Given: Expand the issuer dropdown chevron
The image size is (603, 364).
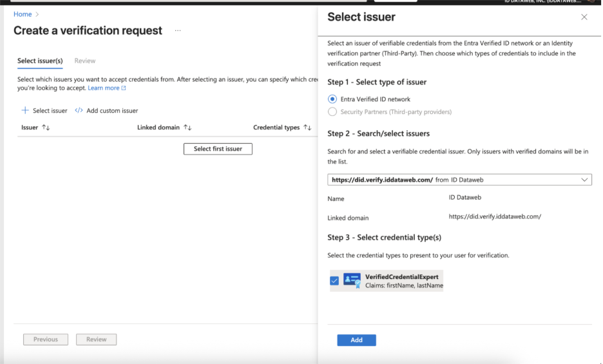Looking at the screenshot, I should (584, 180).
